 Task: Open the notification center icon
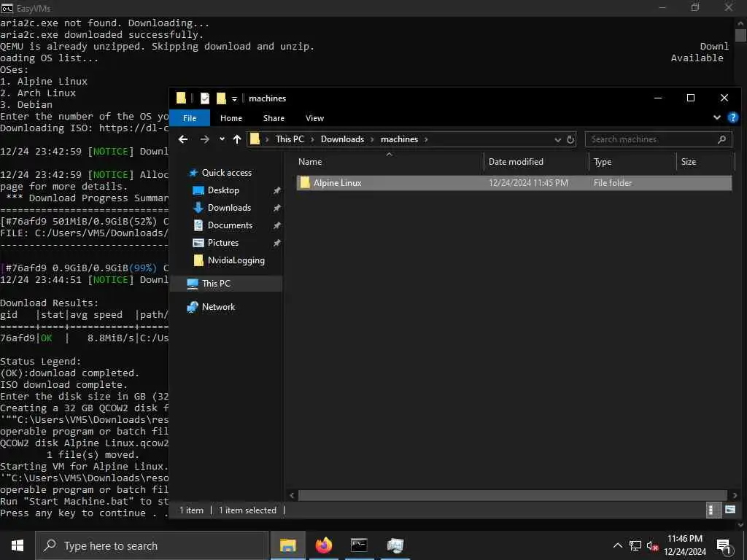pyautogui.click(x=724, y=545)
